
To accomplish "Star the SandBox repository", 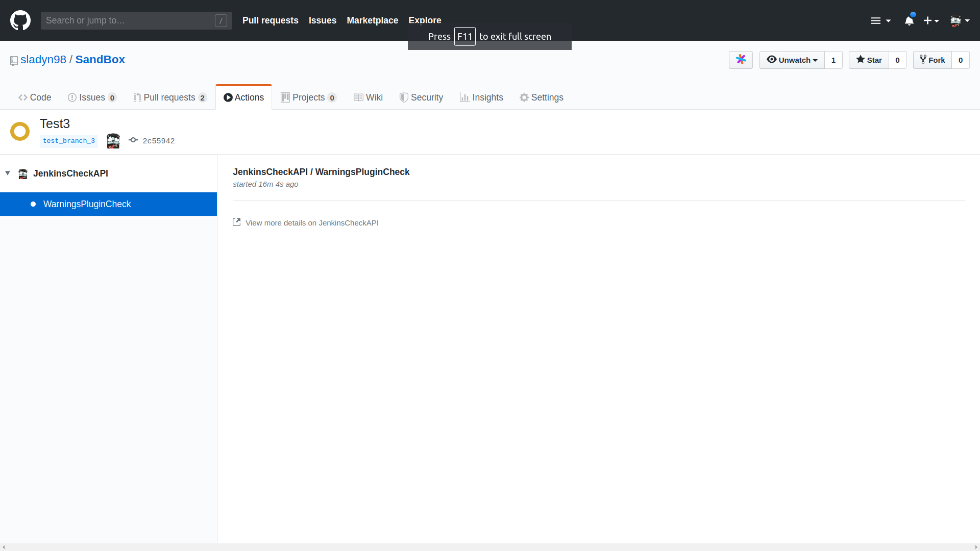I will [x=869, y=60].
